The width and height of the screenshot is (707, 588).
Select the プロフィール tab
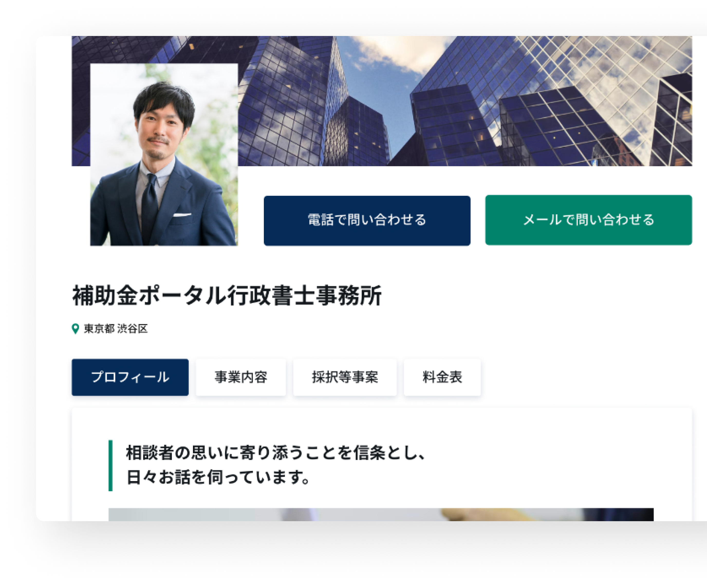pyautogui.click(x=130, y=377)
